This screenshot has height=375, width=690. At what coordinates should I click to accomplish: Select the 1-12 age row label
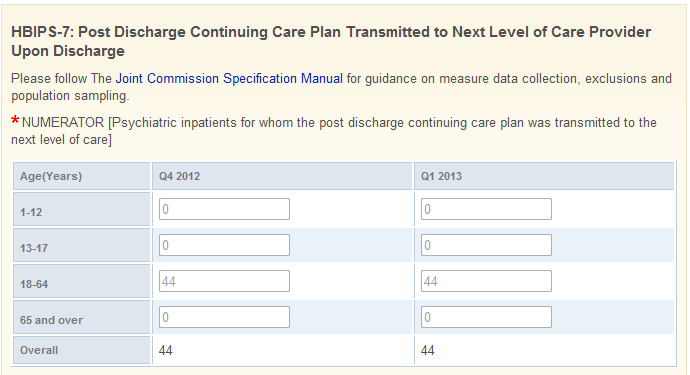point(31,212)
